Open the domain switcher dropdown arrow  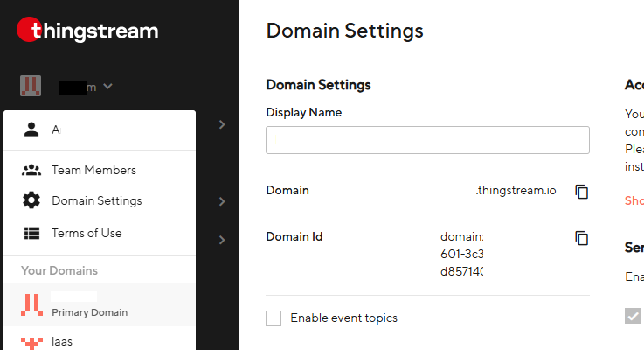pos(107,86)
